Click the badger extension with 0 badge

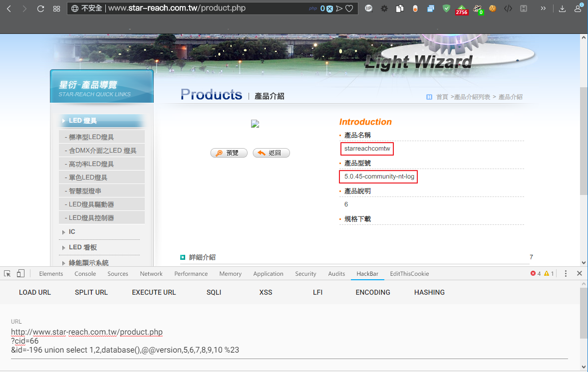tap(478, 9)
